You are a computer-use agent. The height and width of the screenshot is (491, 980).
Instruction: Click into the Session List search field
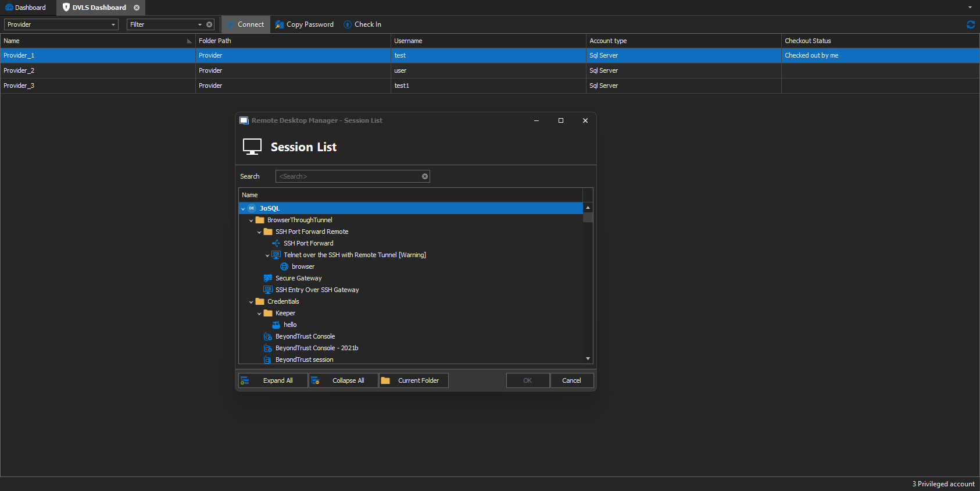(x=349, y=176)
